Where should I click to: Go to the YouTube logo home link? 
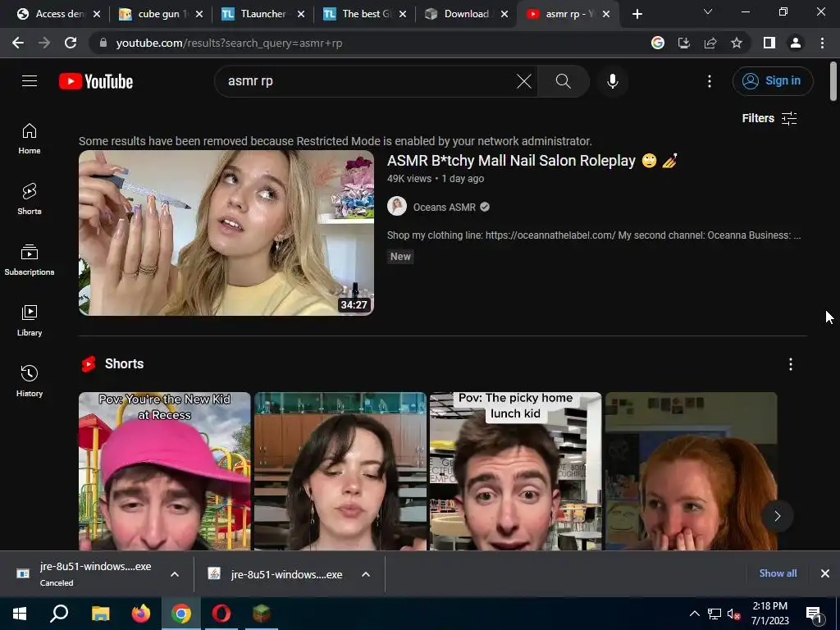point(96,81)
